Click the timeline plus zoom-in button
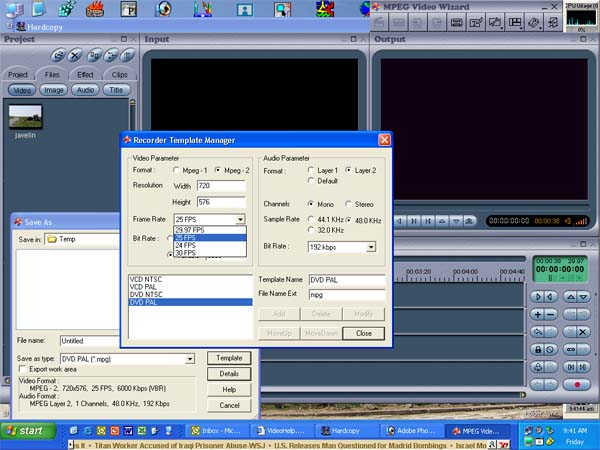600x450 pixels. pos(538,315)
